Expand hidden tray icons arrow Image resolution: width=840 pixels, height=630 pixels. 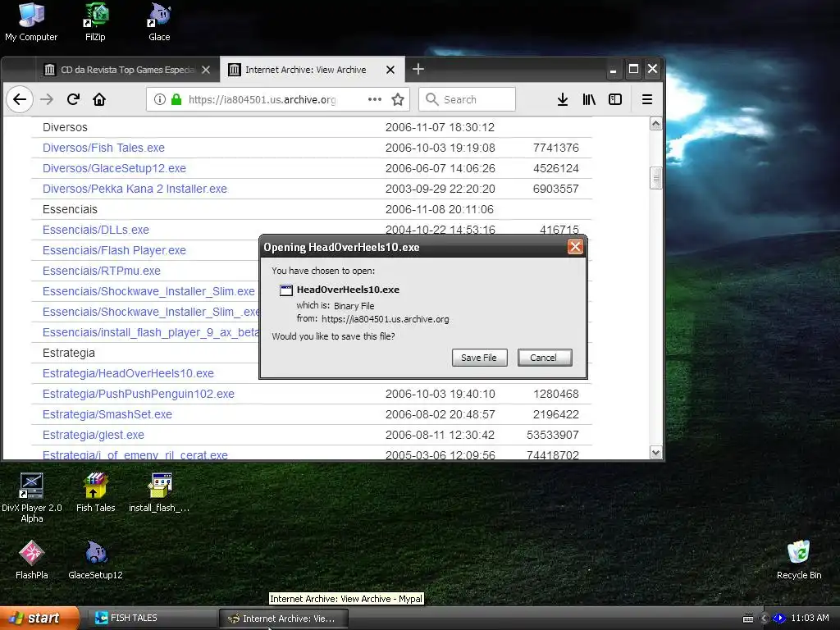pos(765,619)
